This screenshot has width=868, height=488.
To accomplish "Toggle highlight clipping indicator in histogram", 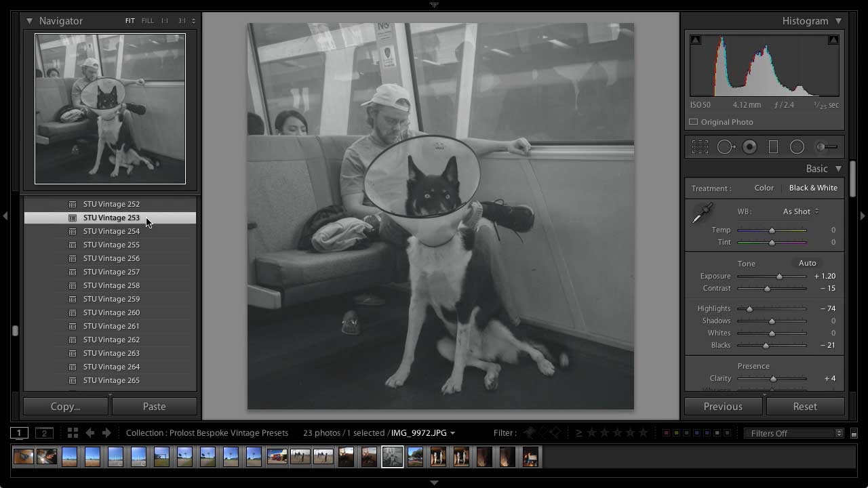I will 833,40.
